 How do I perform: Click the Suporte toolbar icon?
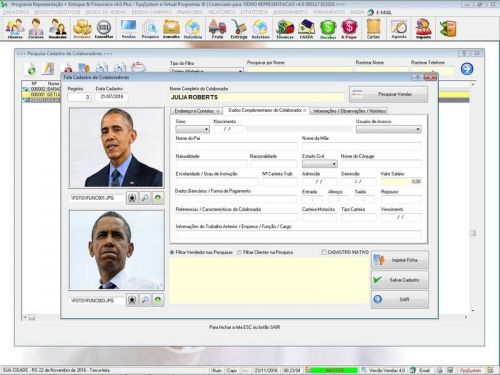pos(423,29)
